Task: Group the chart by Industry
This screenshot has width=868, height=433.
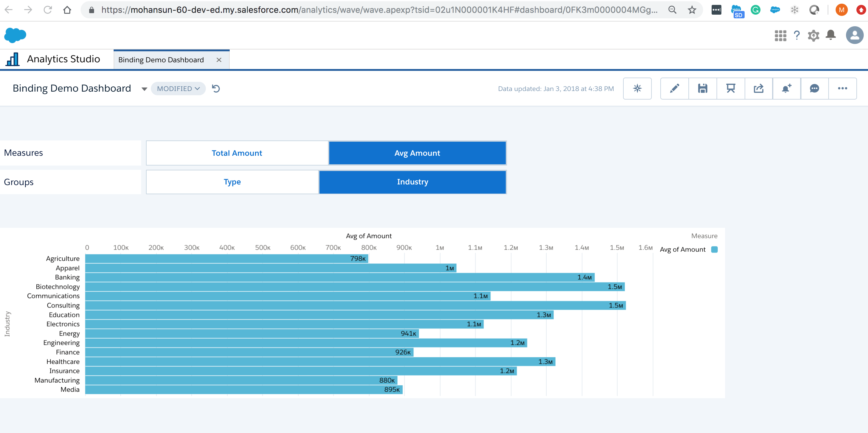Action: tap(412, 182)
